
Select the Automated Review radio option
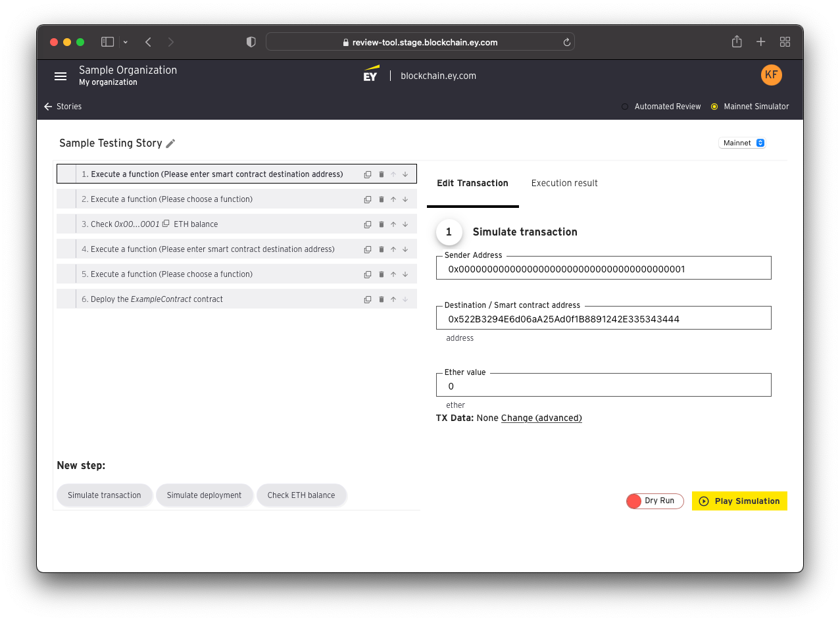(624, 106)
